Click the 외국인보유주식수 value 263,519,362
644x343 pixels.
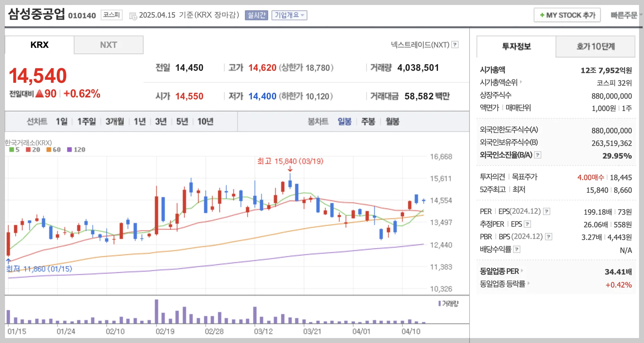pos(612,143)
